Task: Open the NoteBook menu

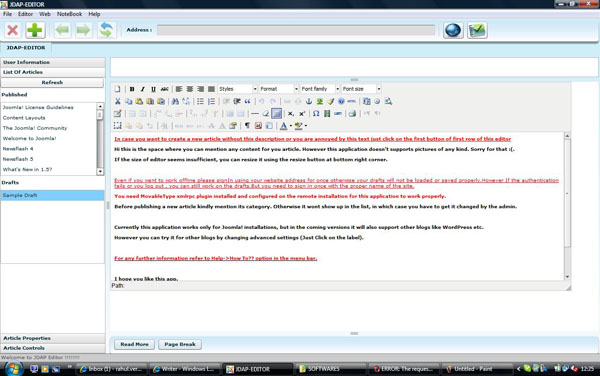Action: tap(69, 14)
